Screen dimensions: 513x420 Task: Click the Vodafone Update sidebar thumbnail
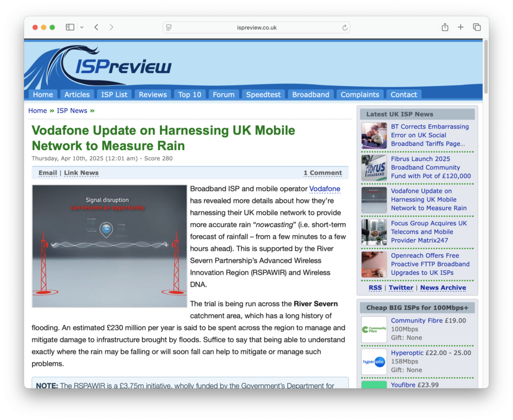click(374, 200)
